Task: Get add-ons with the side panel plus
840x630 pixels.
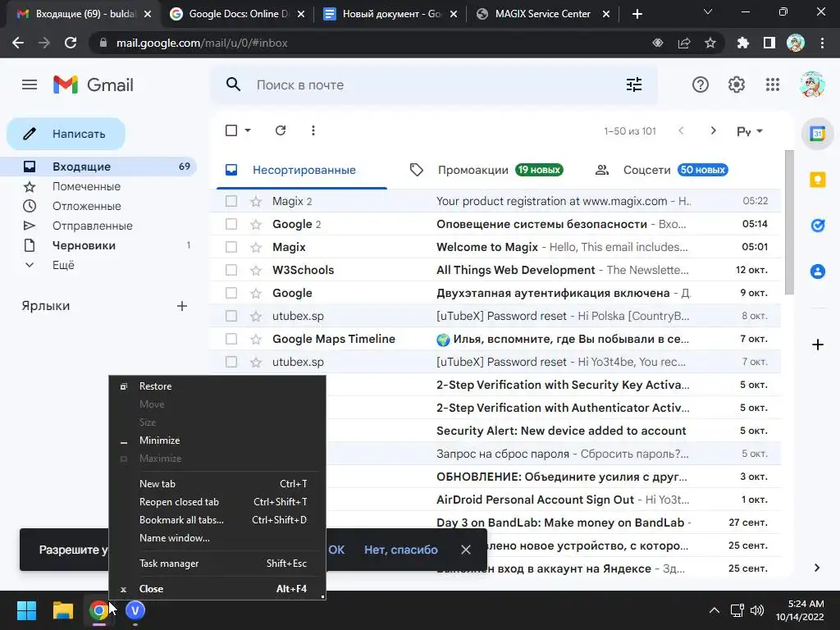Action: pos(818,345)
